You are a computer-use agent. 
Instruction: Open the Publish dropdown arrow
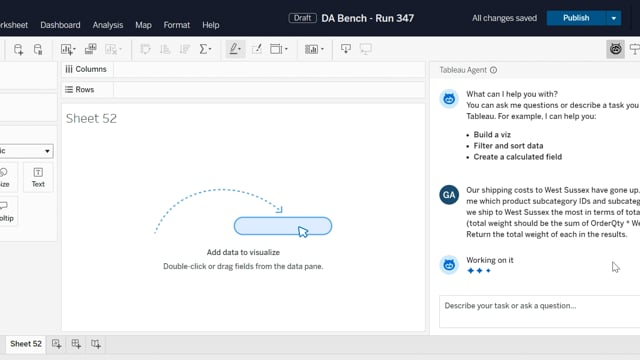pos(613,18)
